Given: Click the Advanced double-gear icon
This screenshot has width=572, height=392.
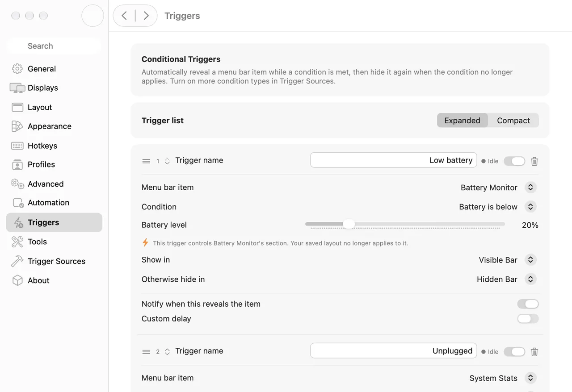Looking at the screenshot, I should 17,184.
